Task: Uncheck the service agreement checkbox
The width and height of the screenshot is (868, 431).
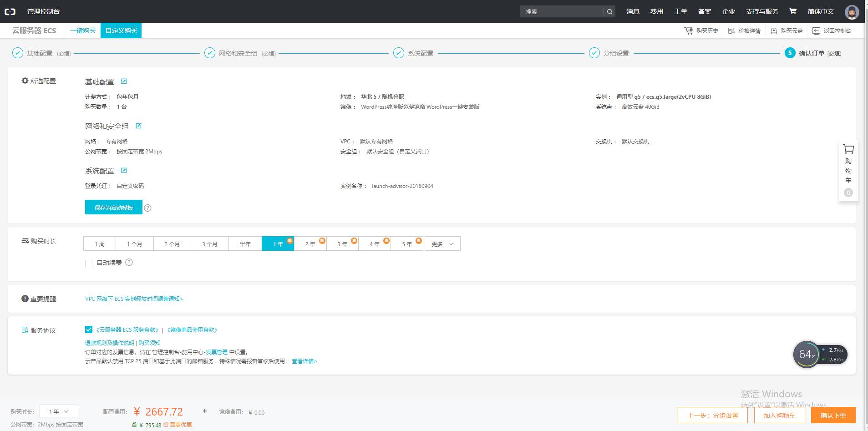Action: click(x=89, y=330)
